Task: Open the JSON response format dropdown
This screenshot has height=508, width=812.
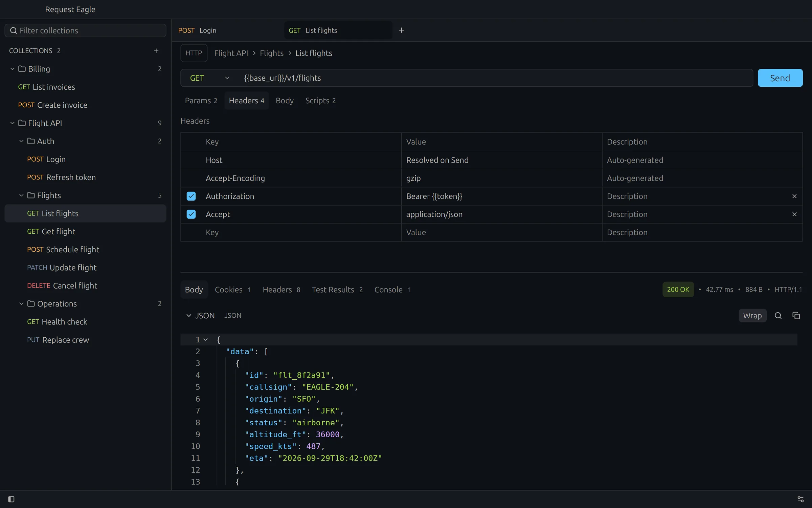Action: click(200, 316)
